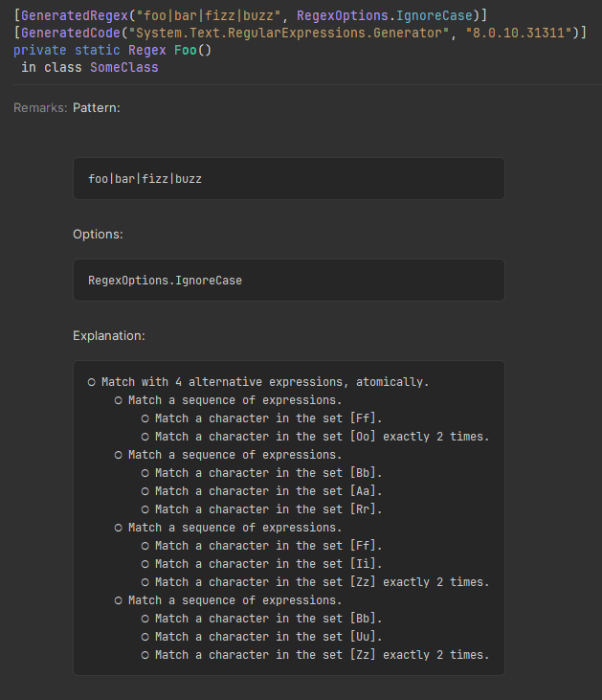Click the Remarks label
The height and width of the screenshot is (700, 602).
(40, 108)
